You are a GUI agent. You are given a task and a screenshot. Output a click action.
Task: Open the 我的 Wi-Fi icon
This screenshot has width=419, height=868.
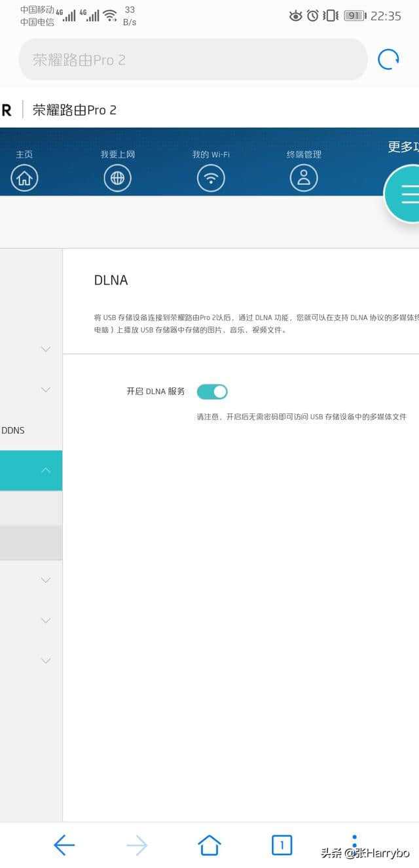211,178
